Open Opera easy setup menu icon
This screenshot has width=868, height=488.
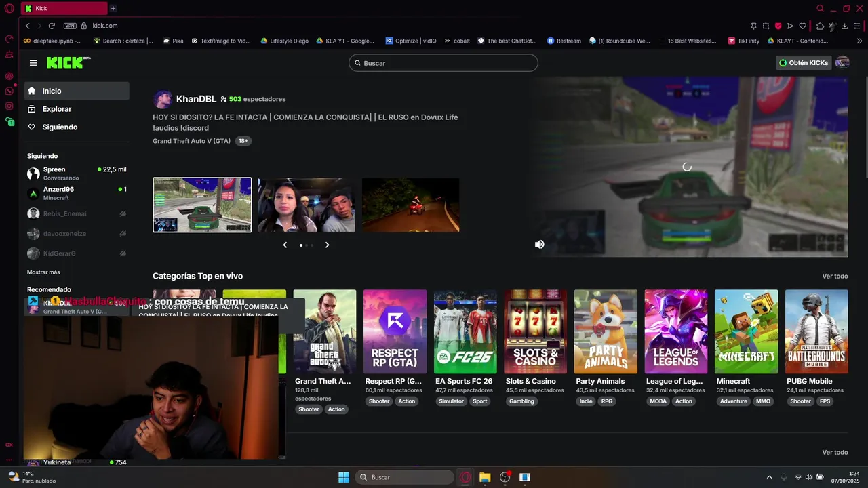(x=857, y=26)
